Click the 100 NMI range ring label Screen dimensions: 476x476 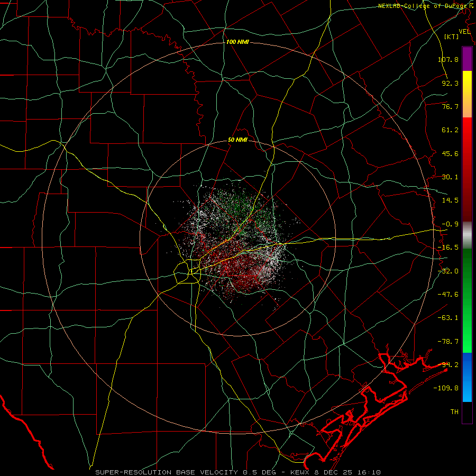coord(237,42)
